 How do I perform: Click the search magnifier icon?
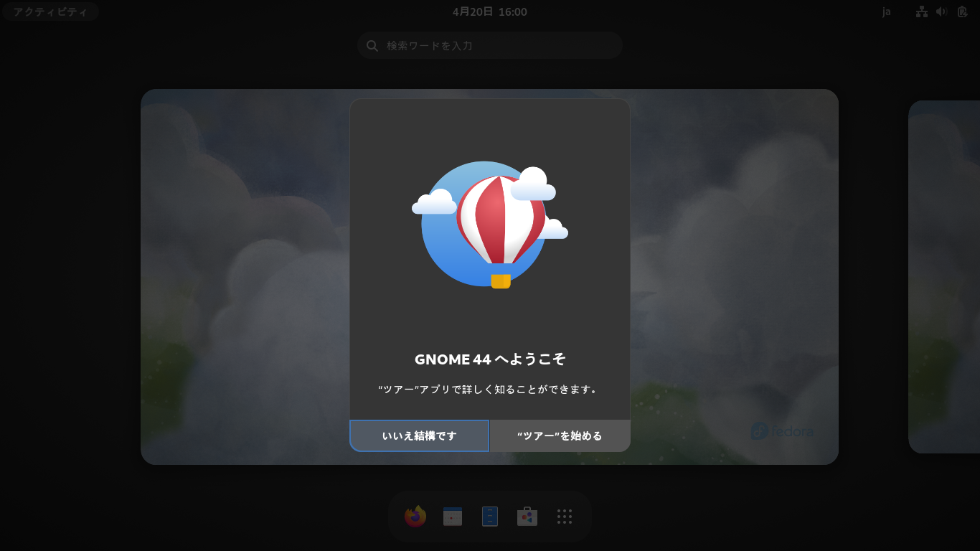[x=372, y=45]
